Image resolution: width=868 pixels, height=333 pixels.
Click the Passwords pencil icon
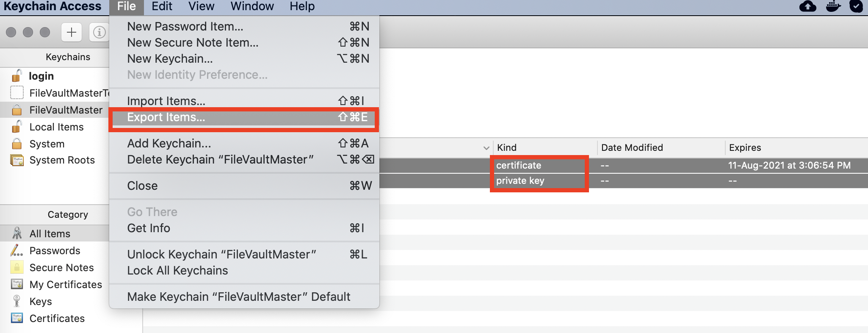click(17, 250)
